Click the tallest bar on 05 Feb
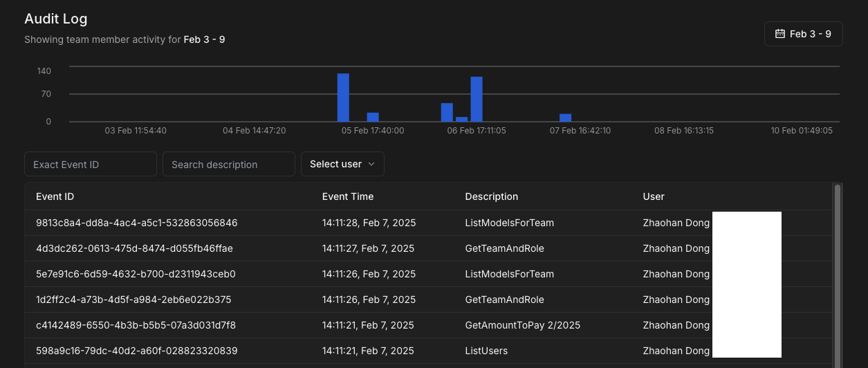868x368 pixels. click(343, 98)
